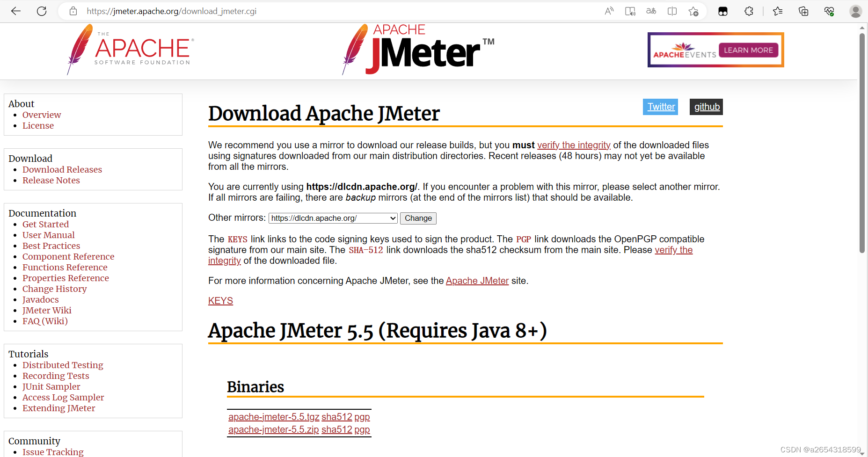
Task: Enable split screen view
Action: point(672,11)
